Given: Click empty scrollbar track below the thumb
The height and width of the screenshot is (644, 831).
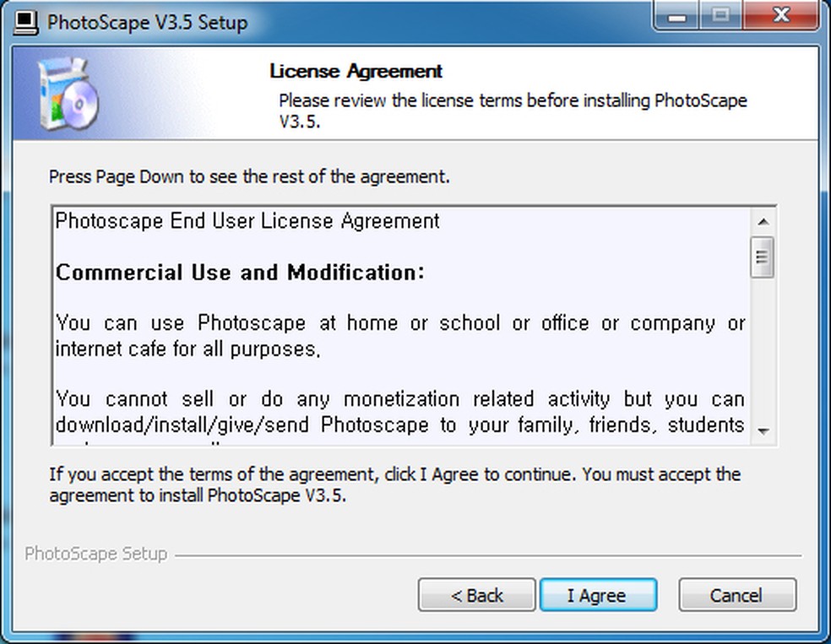Looking at the screenshot, I should tap(763, 354).
